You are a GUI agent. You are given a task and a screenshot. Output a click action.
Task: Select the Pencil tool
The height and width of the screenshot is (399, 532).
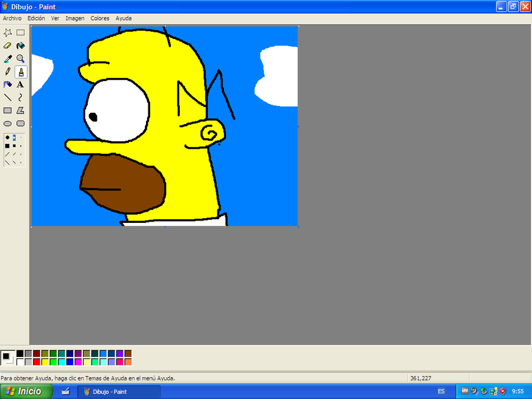[8, 72]
